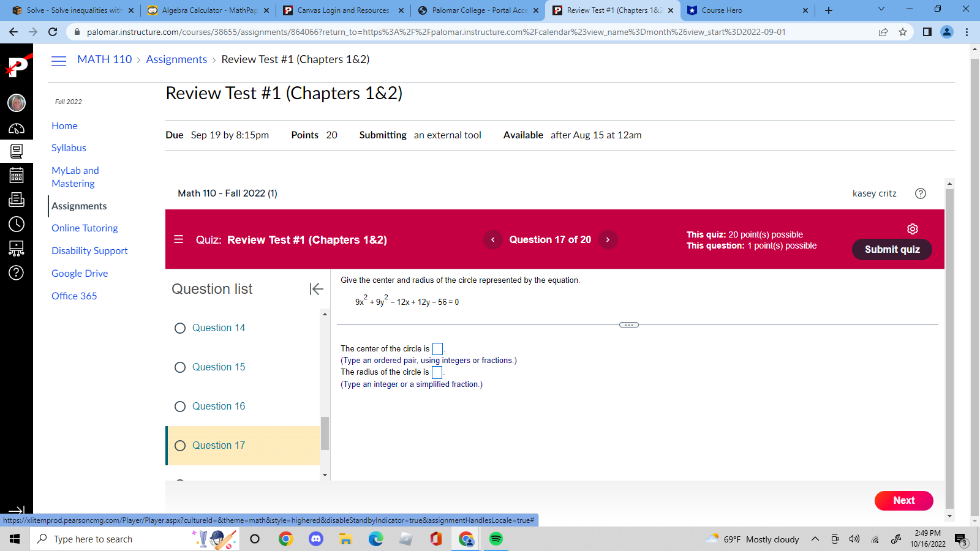Viewport: 980px width, 551px height.
Task: Open quiz settings gear icon
Action: tap(913, 228)
